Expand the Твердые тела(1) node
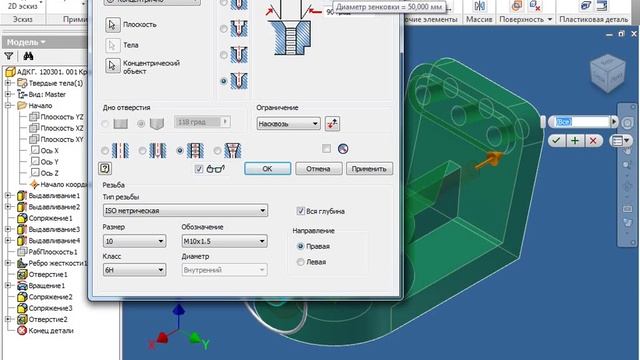640x360 pixels. (x=8, y=83)
